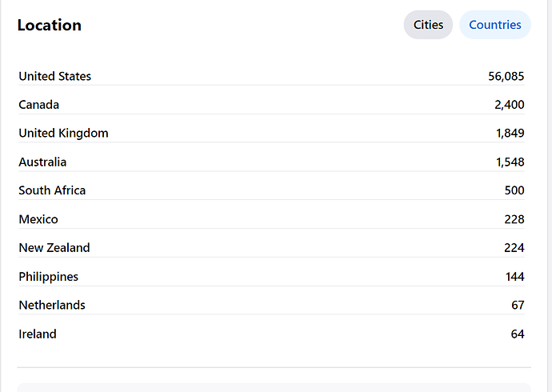Select Australia in the location list
The width and height of the screenshot is (552, 392).
click(42, 162)
